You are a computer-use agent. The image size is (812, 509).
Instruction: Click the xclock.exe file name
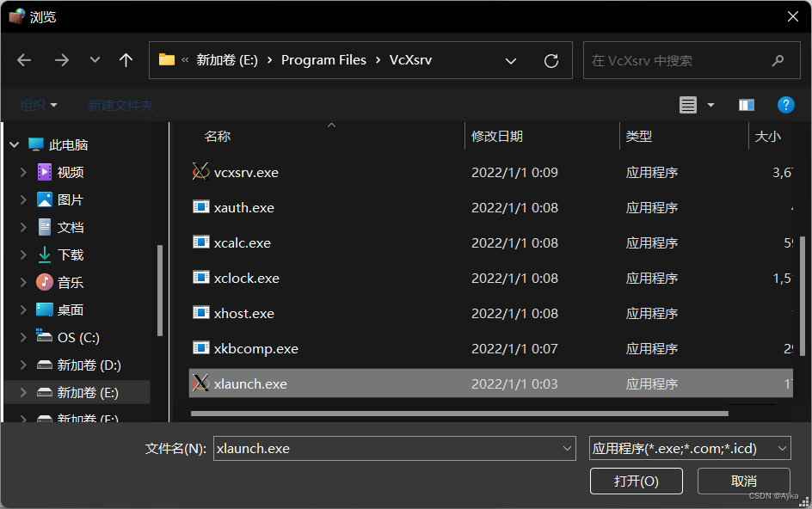pyautogui.click(x=247, y=278)
